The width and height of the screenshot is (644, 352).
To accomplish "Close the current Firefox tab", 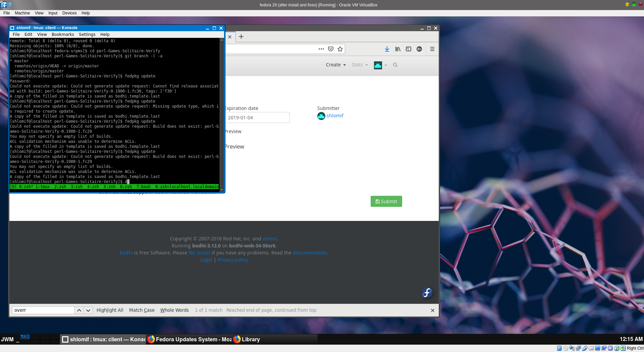I will click(230, 37).
